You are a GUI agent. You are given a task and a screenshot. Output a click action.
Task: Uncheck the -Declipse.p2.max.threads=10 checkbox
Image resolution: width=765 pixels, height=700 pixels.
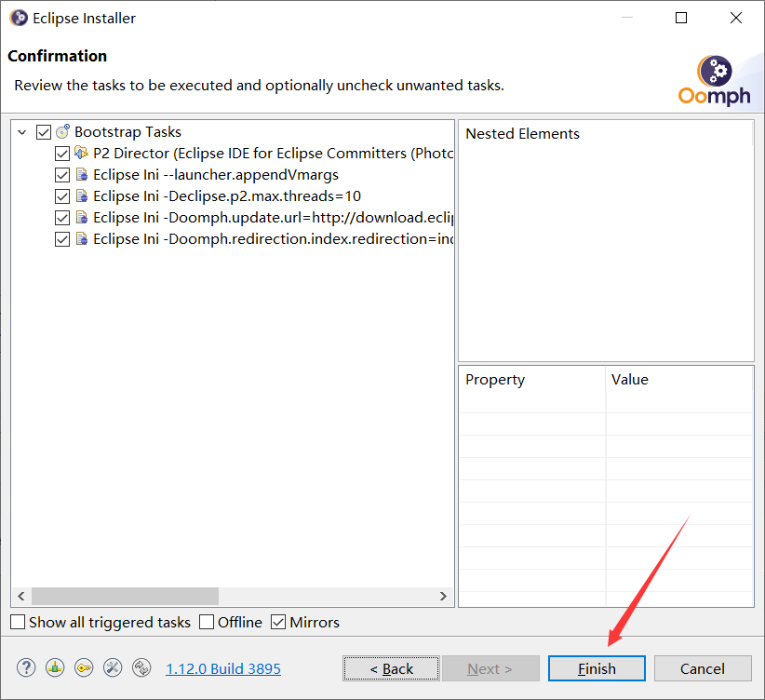click(62, 196)
